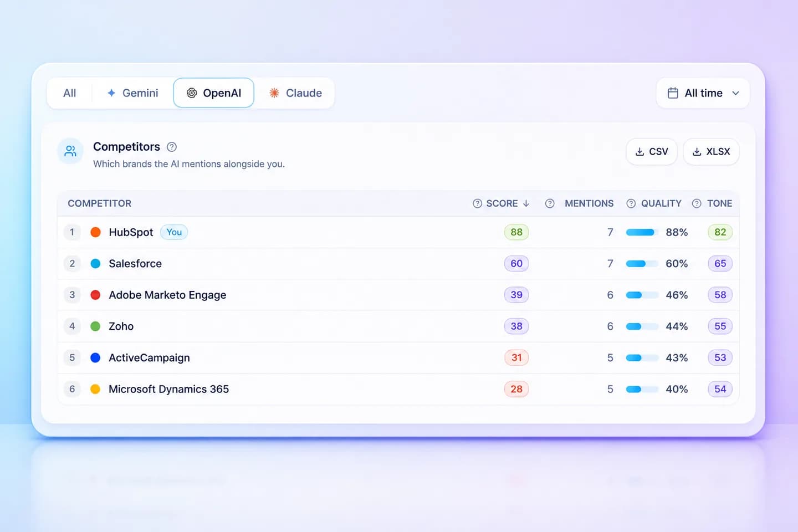
Task: Click Microsoft Dynamics 365's yellow dot
Action: 95,389
